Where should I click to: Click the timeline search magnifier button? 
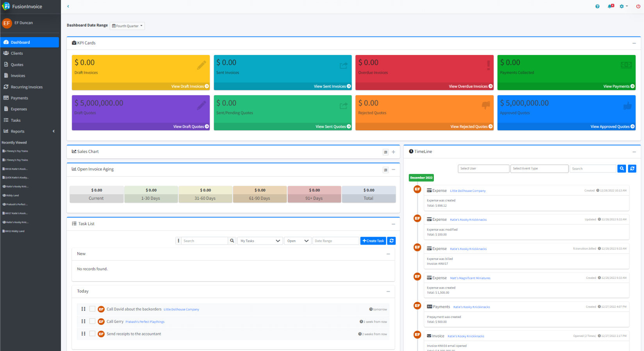[622, 168]
